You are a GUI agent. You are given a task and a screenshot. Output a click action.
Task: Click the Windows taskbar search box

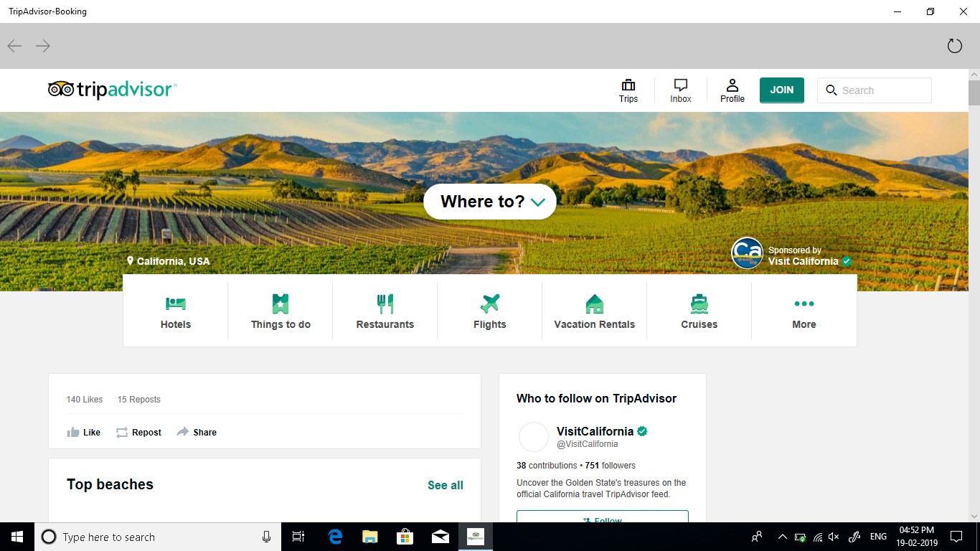pyautogui.click(x=156, y=537)
